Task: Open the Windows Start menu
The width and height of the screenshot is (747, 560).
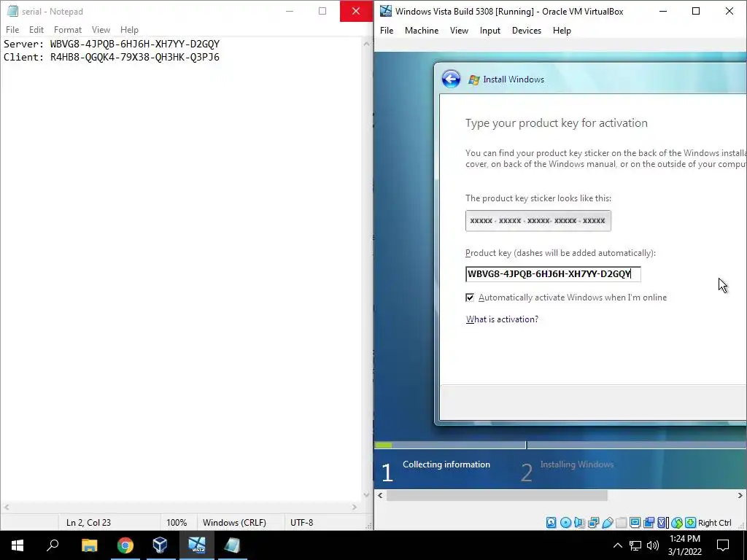Action: tap(18, 545)
